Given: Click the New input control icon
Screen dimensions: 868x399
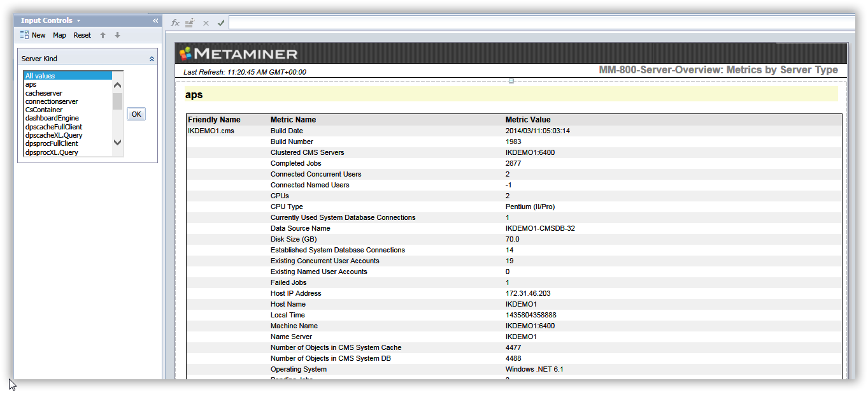Looking at the screenshot, I should pos(24,35).
